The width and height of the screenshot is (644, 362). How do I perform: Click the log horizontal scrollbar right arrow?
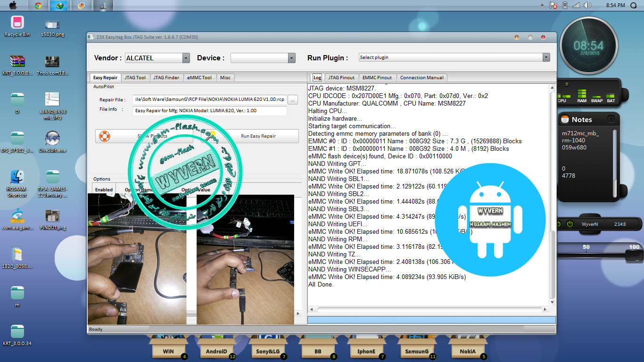545,310
